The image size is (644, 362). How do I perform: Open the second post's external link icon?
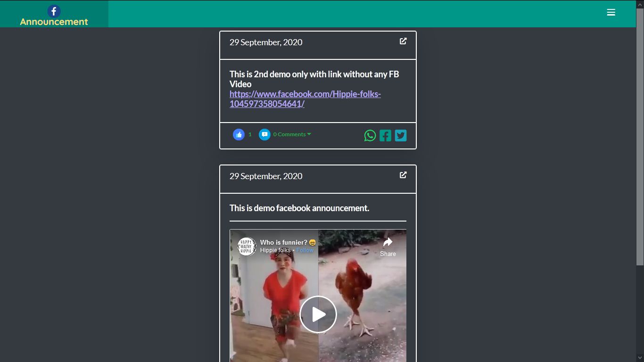[x=403, y=175]
